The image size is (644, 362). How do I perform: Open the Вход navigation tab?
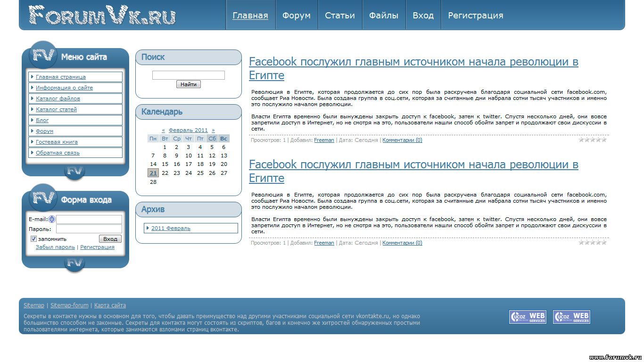(423, 15)
